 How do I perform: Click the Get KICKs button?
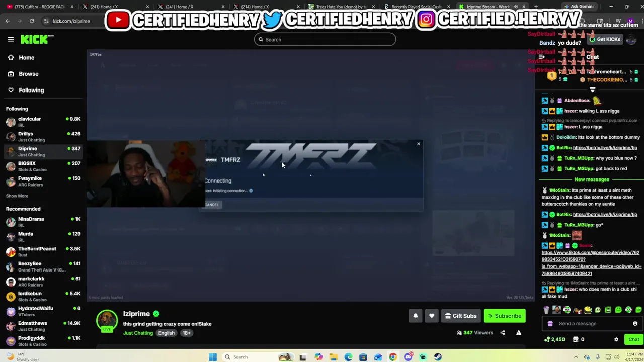[605, 39]
